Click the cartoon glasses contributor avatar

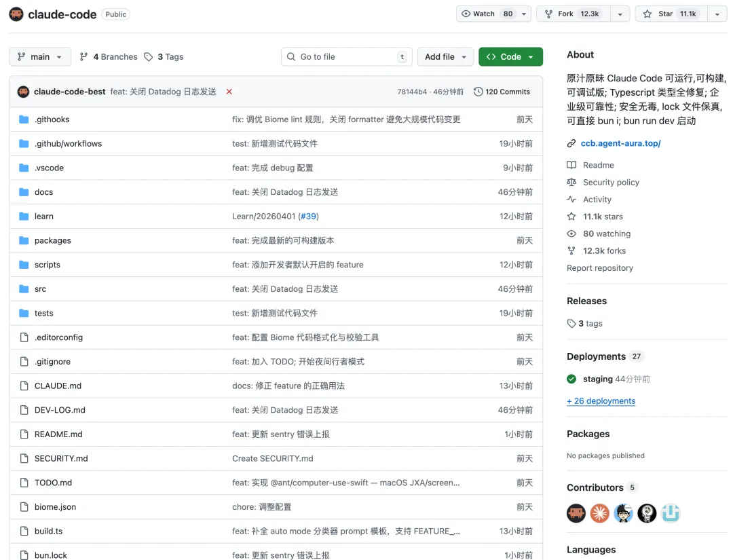pos(623,513)
